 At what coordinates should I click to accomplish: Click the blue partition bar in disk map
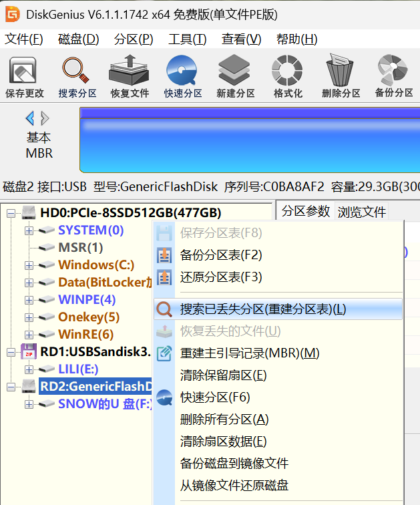point(250,140)
